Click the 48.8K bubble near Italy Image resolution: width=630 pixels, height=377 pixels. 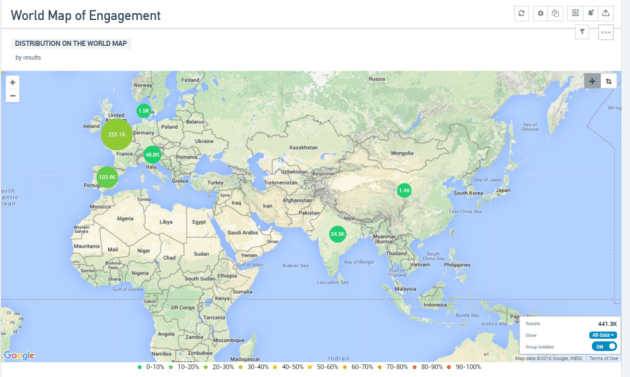152,155
